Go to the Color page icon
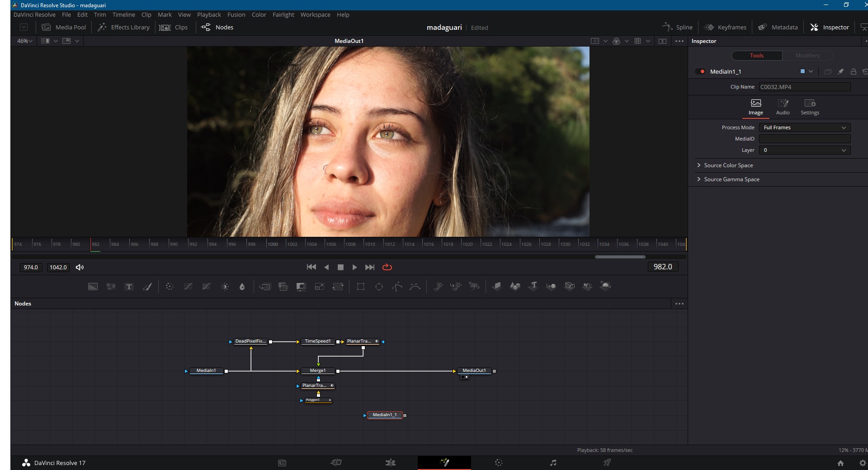 click(x=499, y=463)
